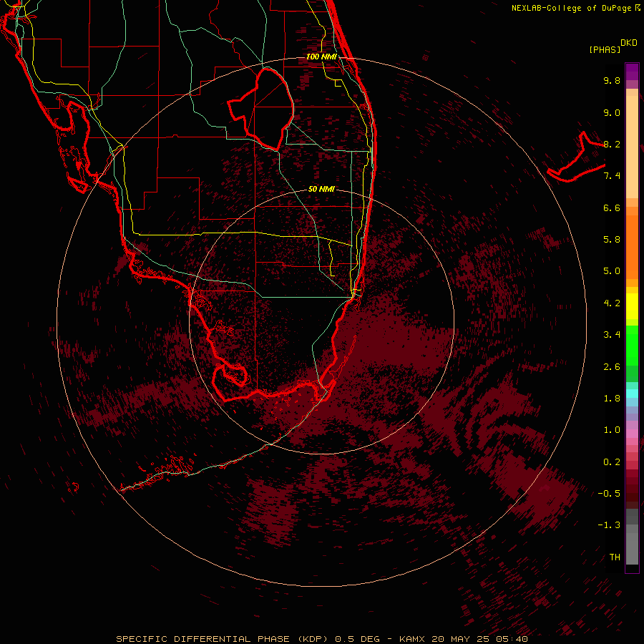Click the 8.2 color scale value
This screenshot has height=644, width=644.
point(612,144)
